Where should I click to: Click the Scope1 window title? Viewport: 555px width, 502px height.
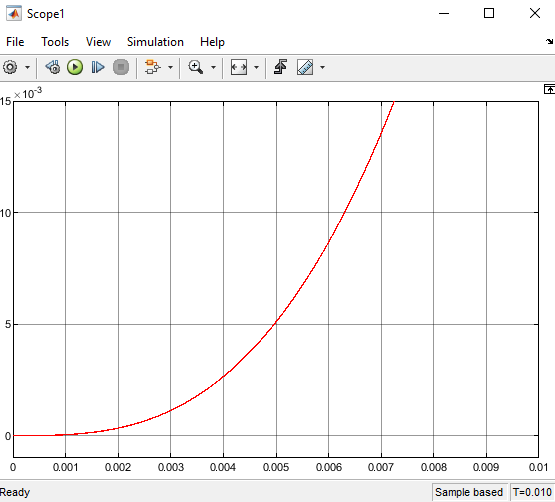pos(46,14)
